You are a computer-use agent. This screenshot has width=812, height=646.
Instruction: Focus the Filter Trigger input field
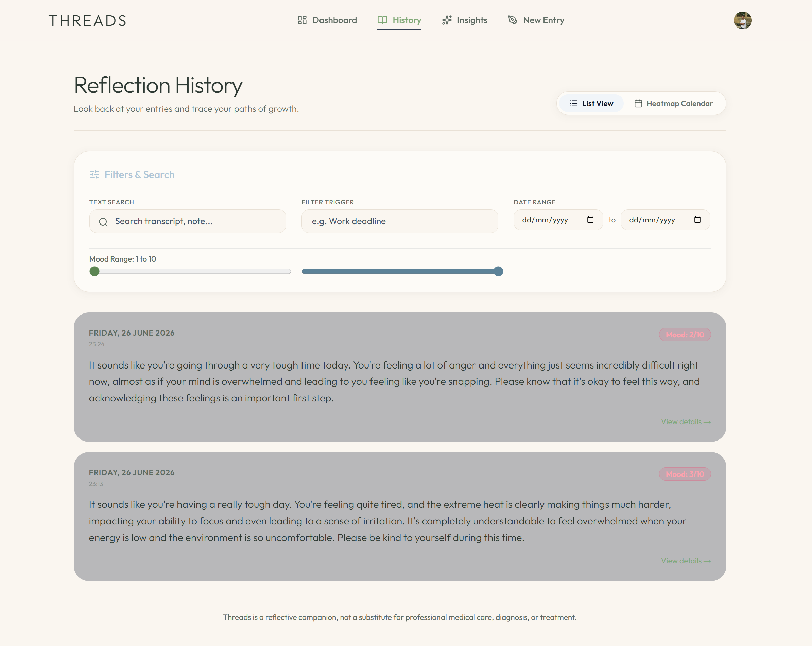click(x=400, y=221)
